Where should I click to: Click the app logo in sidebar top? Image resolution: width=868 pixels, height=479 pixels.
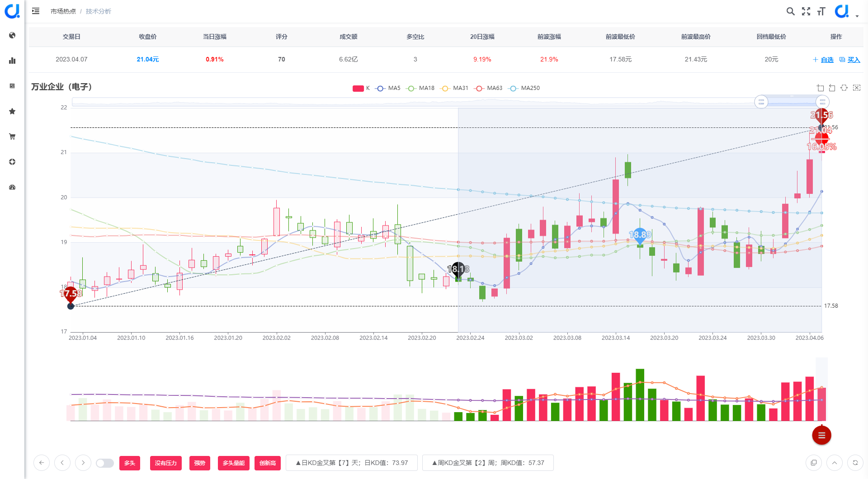(12, 11)
